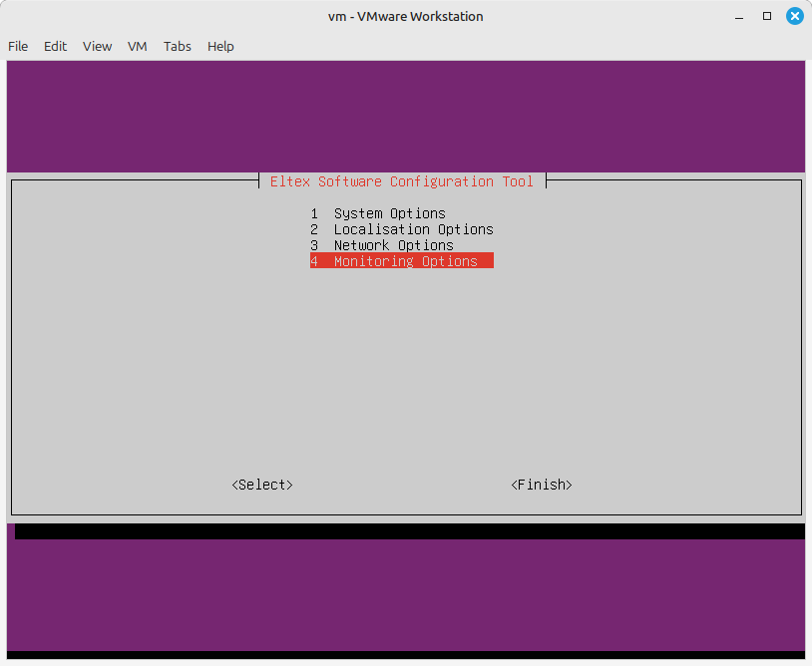This screenshot has width=812, height=666.
Task: Click the <Select> button
Action: pos(262,485)
